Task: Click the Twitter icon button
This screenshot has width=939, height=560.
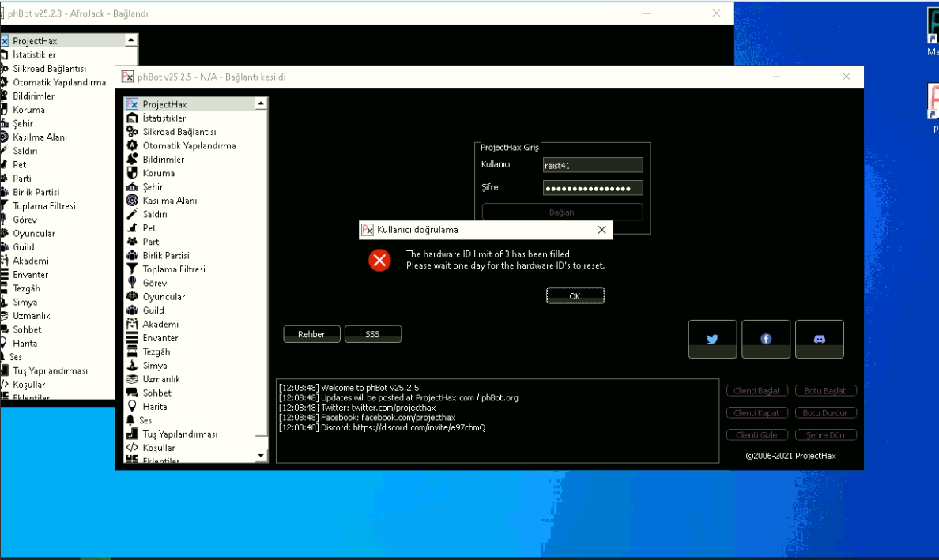Action: (x=712, y=339)
